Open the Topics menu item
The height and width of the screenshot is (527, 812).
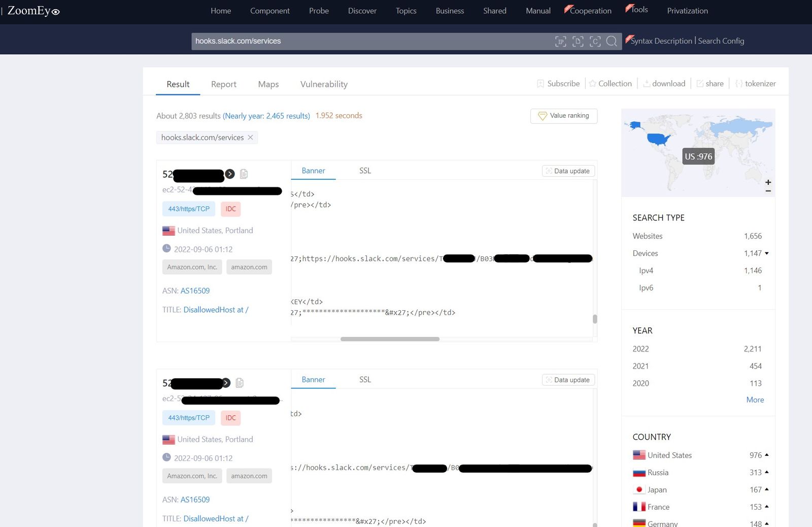tap(406, 11)
